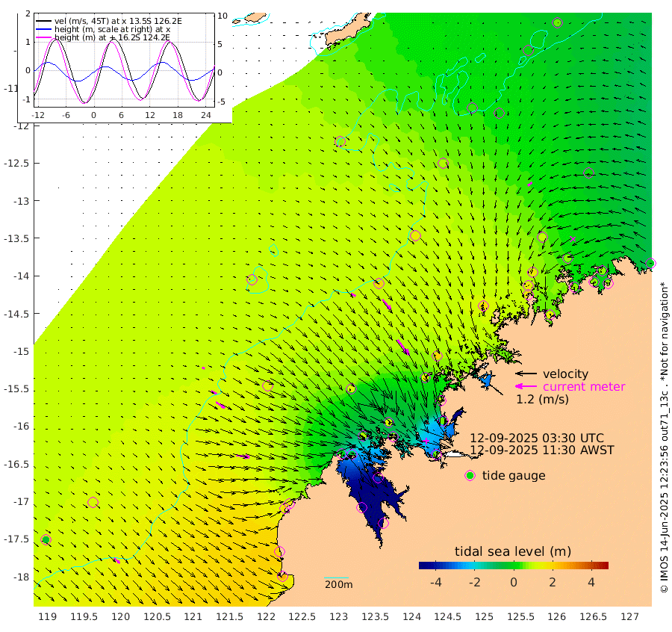Click the -14.5 latitude axis label
This screenshot has width=672, height=632.
coord(16,314)
